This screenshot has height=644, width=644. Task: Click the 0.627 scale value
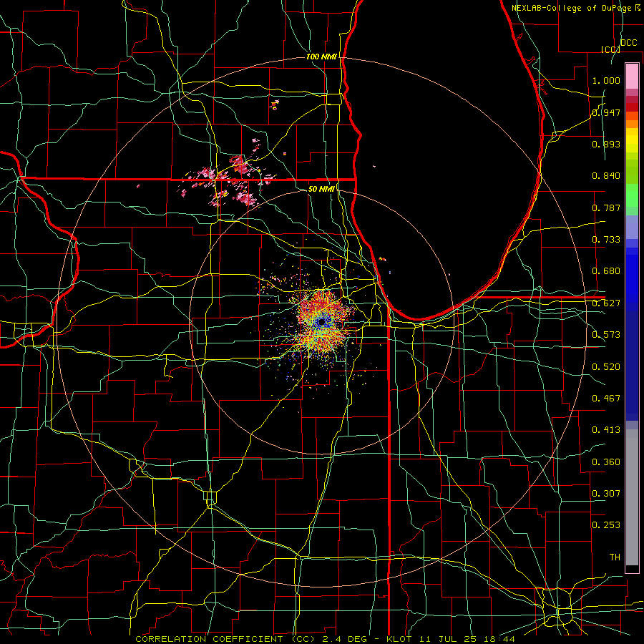pos(606,303)
